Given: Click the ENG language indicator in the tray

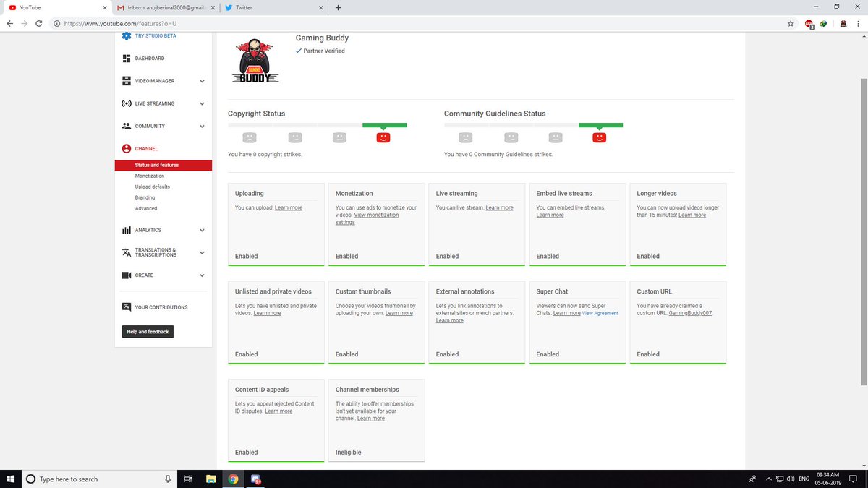Looking at the screenshot, I should (x=804, y=479).
